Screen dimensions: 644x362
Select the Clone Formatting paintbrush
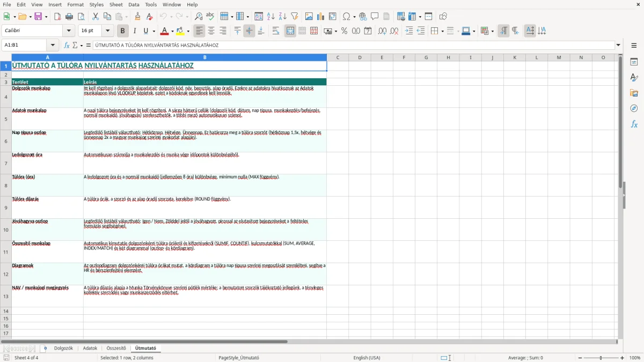pos(138,17)
